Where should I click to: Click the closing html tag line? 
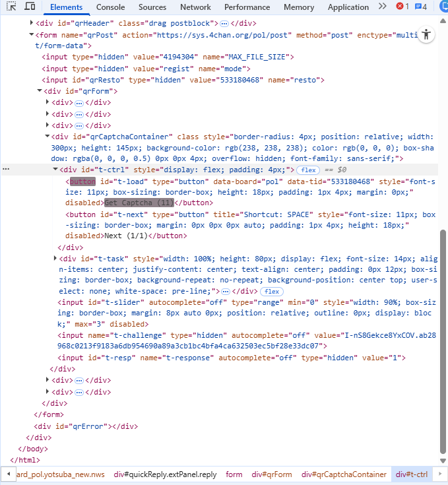25,460
